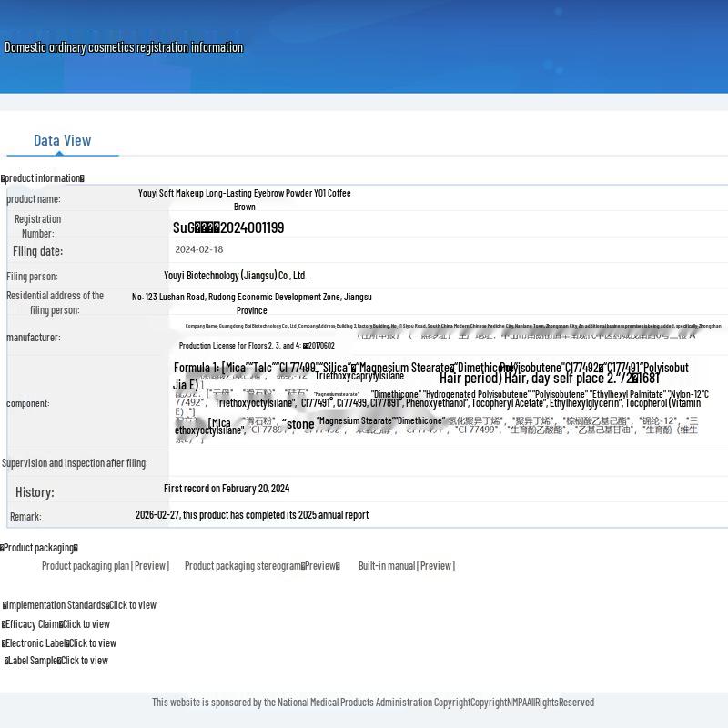The height and width of the screenshot is (728, 728).
Task: Open the Built-in manual preview
Action: click(407, 565)
